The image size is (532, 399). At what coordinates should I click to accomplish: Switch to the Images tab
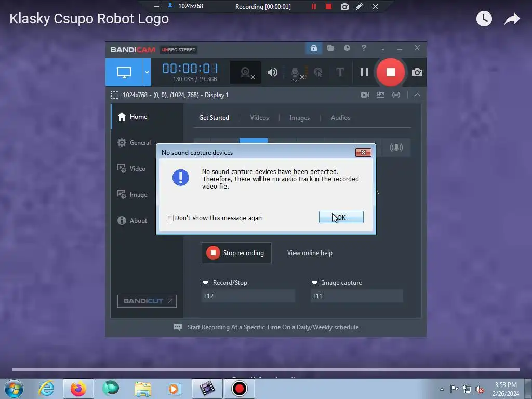coord(299,118)
